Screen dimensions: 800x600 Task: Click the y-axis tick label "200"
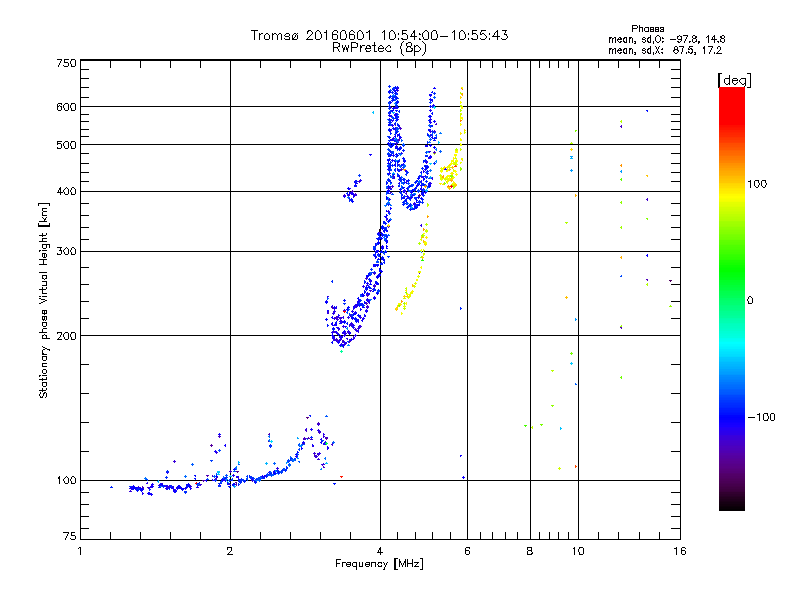[x=66, y=336]
